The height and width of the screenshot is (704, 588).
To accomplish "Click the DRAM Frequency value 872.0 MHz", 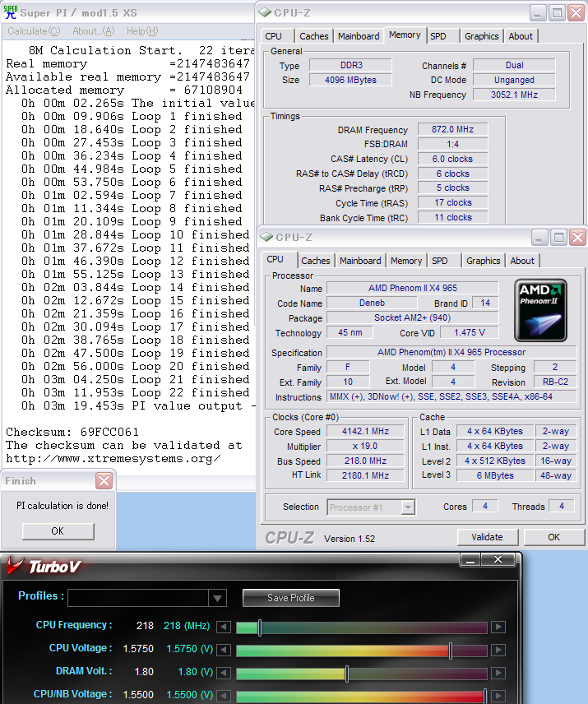I will click(x=452, y=129).
